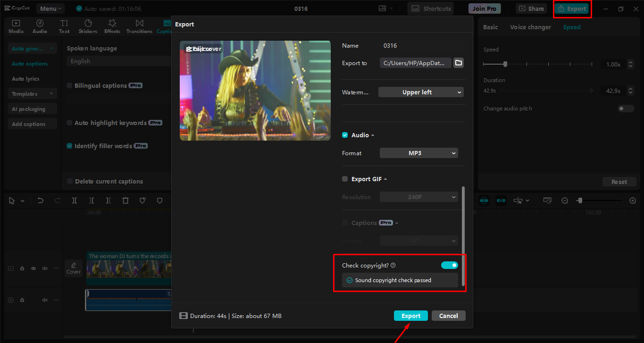Select the Undo icon in the timeline toolbar
The height and width of the screenshot is (343, 644).
point(40,201)
